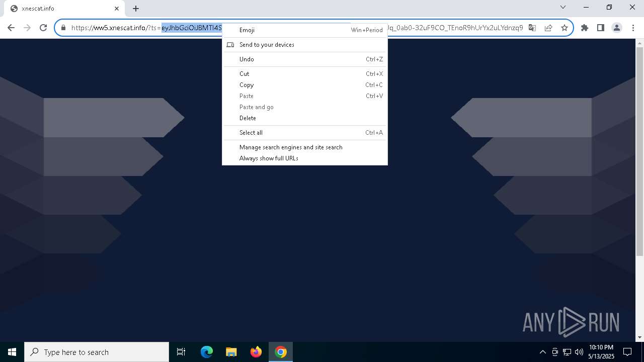The width and height of the screenshot is (644, 362).
Task: Share this page using the share icon
Action: (548, 28)
